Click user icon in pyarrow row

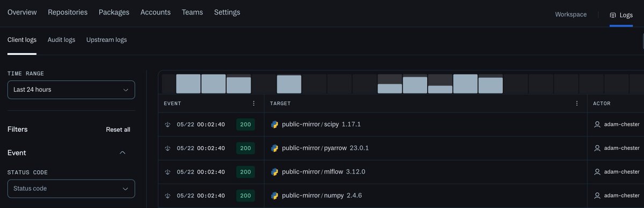tap(597, 148)
